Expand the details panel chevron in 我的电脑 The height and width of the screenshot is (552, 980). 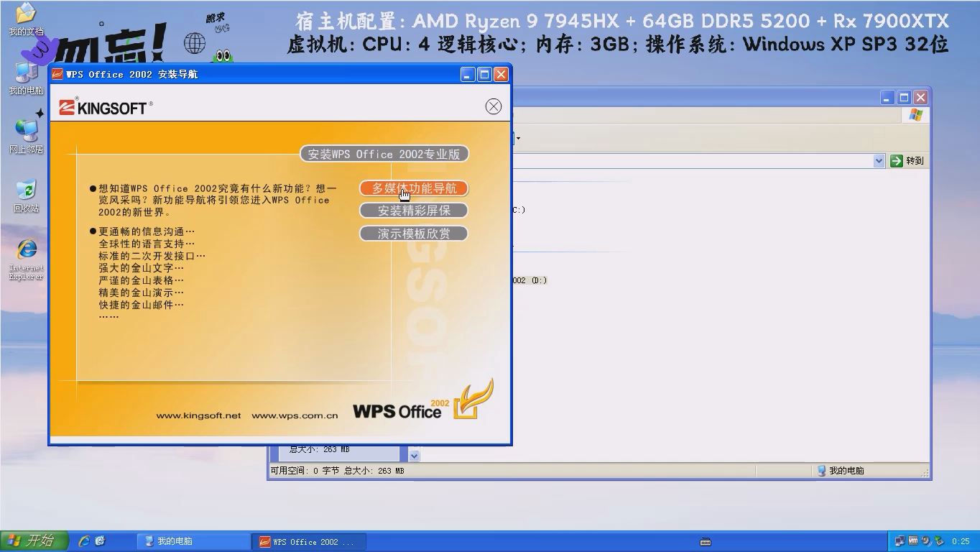point(414,455)
